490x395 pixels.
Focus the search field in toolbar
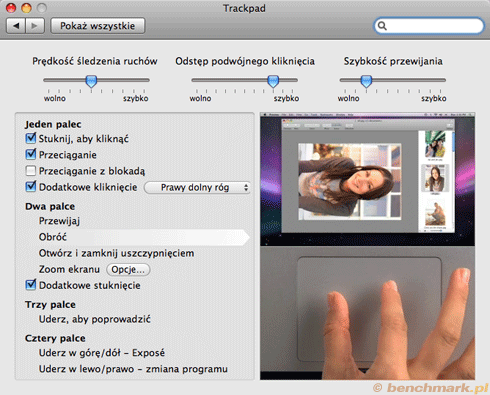(x=429, y=26)
